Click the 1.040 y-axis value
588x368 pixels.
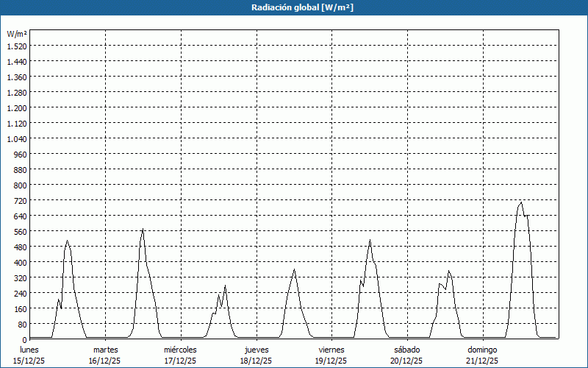pos(17,139)
